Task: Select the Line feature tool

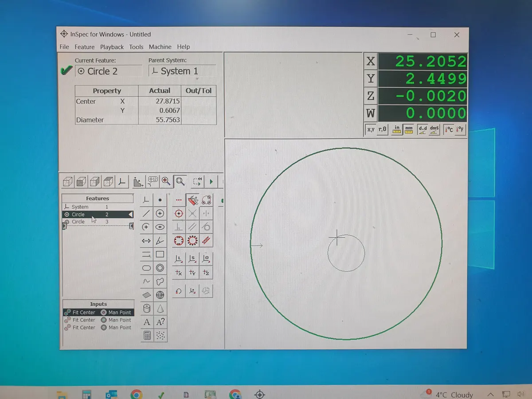Action: (146, 214)
